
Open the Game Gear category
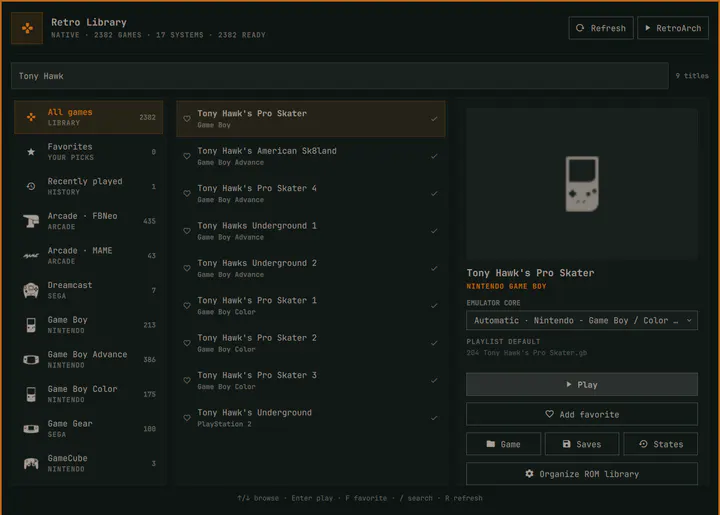(x=89, y=429)
